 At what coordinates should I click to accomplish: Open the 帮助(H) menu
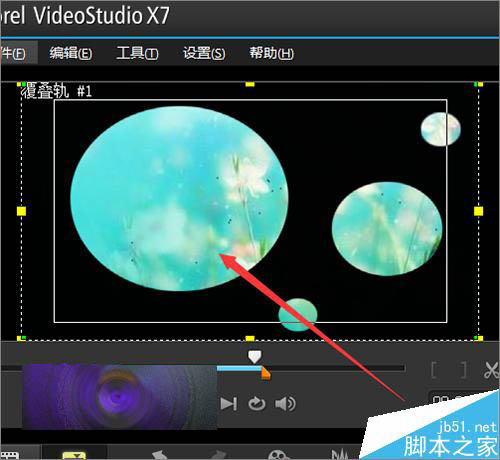[x=272, y=53]
